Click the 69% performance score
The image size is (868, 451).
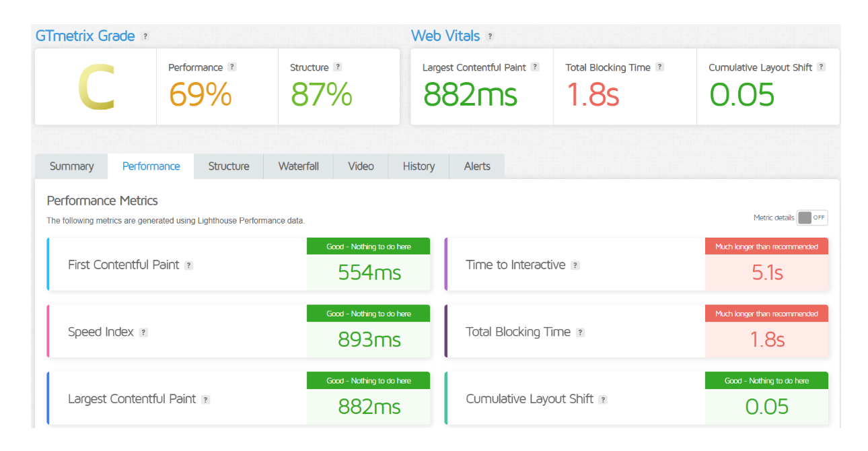click(x=201, y=94)
